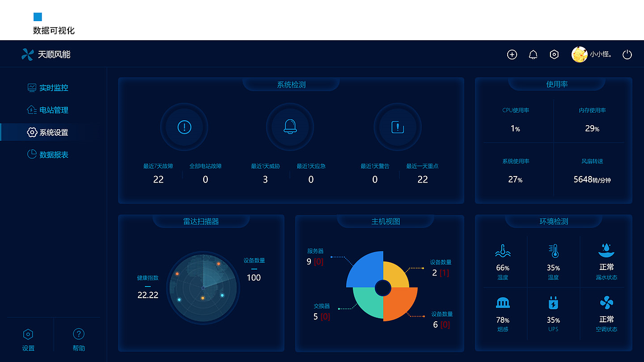Screen dimensions: 644x362
Task: Click the 内存使用率 29% value
Action: [592, 129]
